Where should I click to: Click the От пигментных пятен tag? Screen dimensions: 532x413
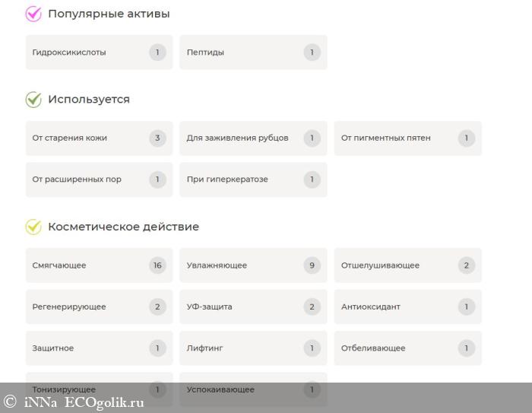click(407, 138)
